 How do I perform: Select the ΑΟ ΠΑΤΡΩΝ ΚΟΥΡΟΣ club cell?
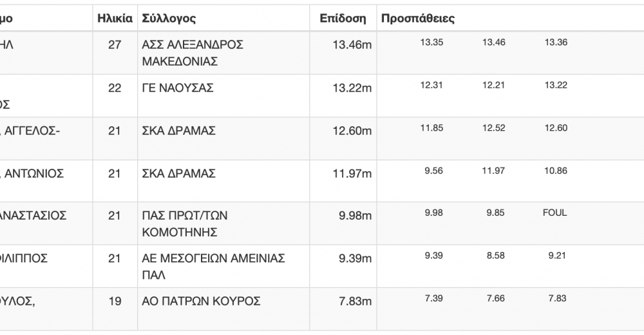201,301
